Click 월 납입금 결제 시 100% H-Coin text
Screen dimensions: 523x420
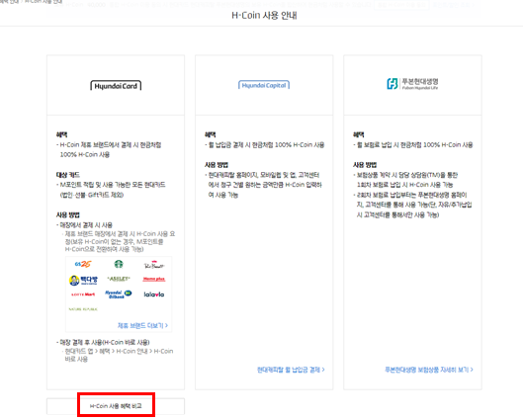[x=265, y=144]
